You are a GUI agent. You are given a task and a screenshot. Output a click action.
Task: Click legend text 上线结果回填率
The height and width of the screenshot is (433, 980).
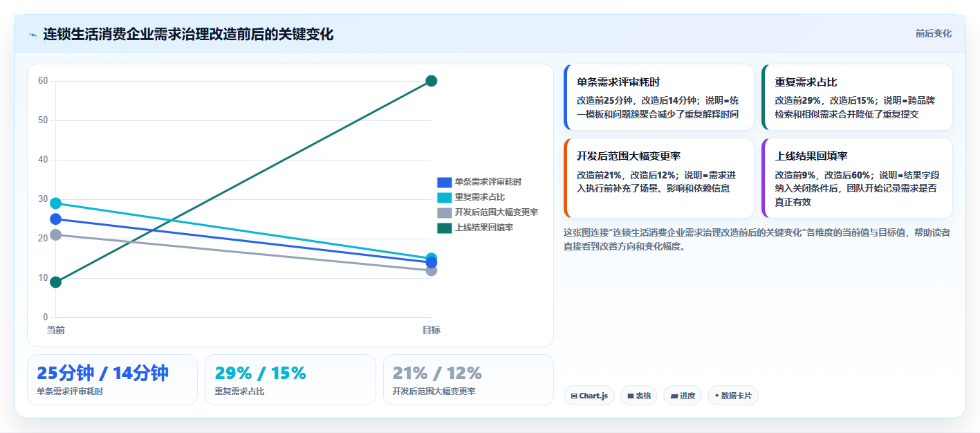click(483, 228)
